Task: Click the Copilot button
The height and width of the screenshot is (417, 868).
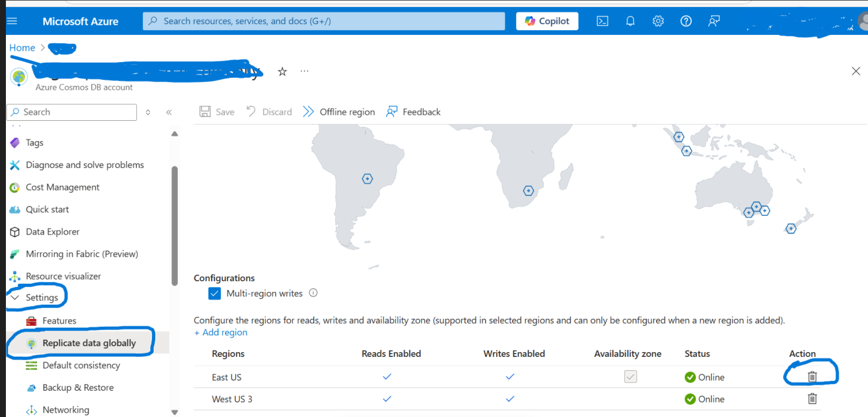Action: pos(547,21)
